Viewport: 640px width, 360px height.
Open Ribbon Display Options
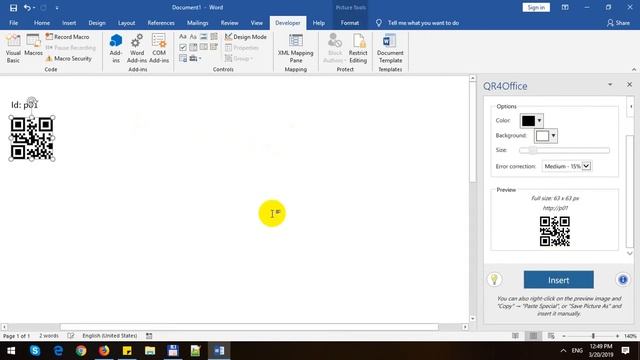click(x=565, y=7)
